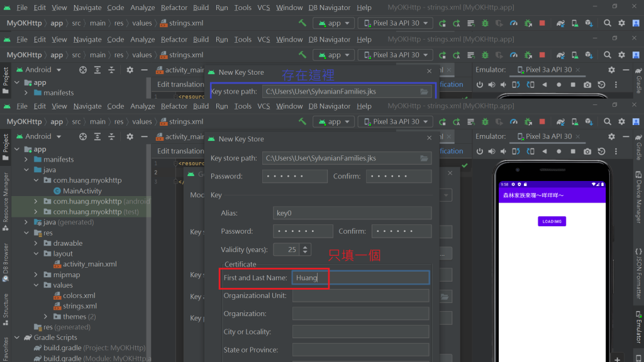Collapse the Gradle Scripts node
This screenshot has width=644, height=362.
17,337
